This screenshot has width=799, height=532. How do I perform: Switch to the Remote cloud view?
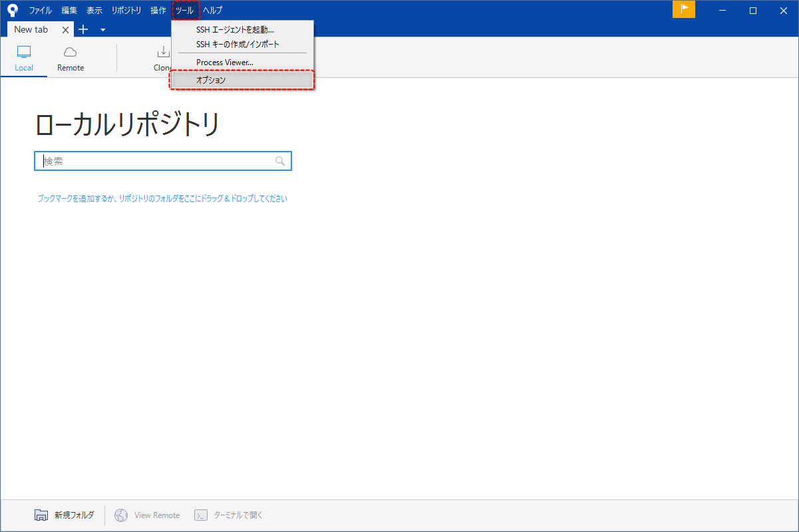click(71, 59)
